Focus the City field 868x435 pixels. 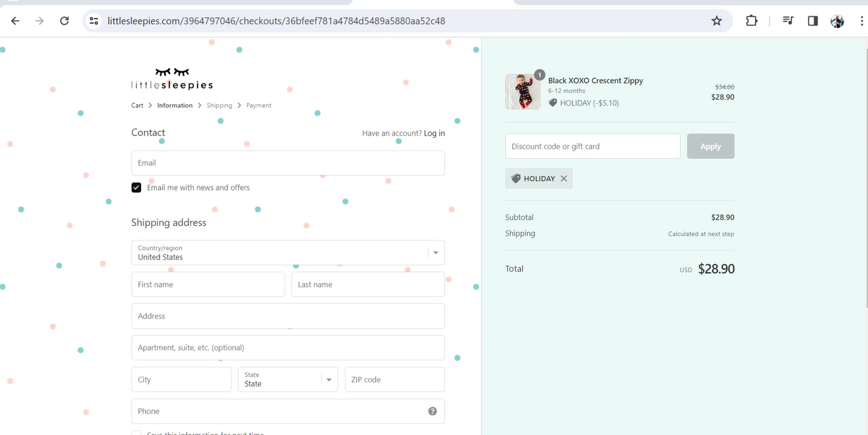tap(181, 379)
